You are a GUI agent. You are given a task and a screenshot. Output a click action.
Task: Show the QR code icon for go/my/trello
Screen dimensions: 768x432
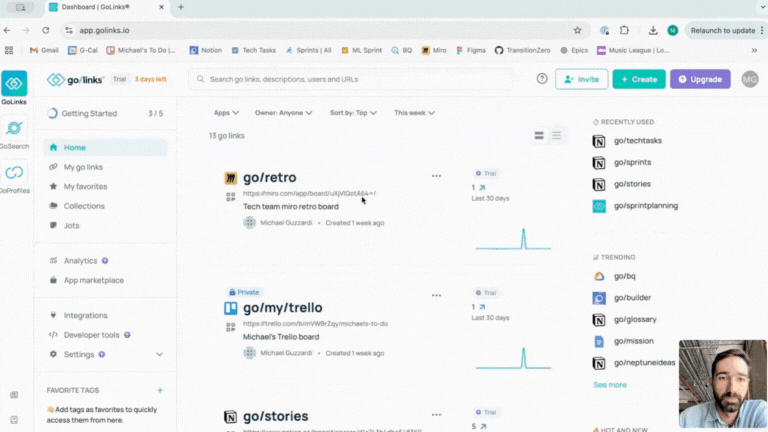coord(231,327)
